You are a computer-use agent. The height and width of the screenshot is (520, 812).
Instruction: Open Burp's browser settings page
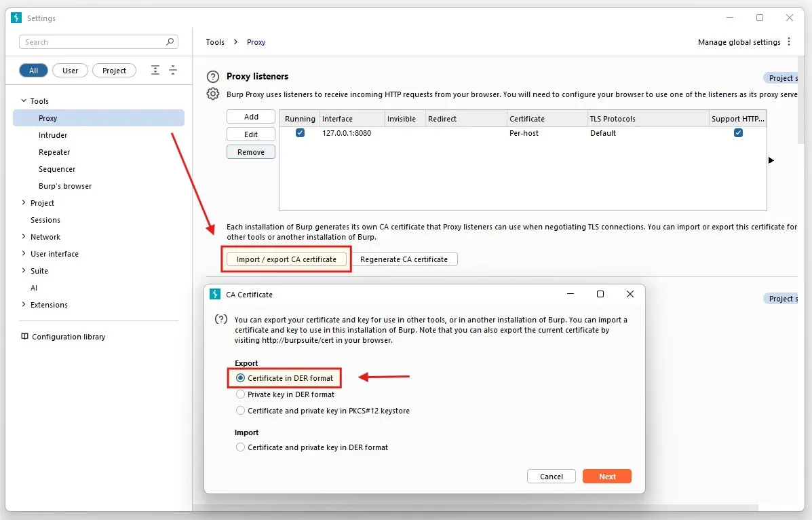click(65, 186)
